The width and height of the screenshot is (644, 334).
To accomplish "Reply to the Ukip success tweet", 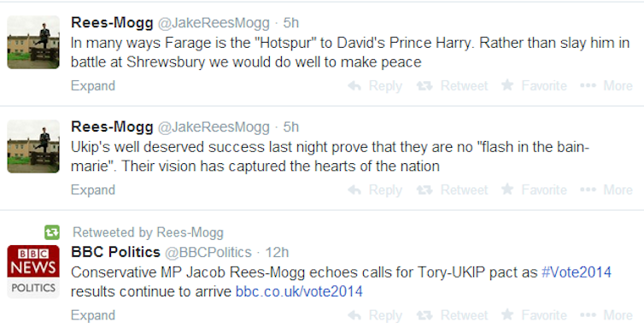I will coord(375,190).
